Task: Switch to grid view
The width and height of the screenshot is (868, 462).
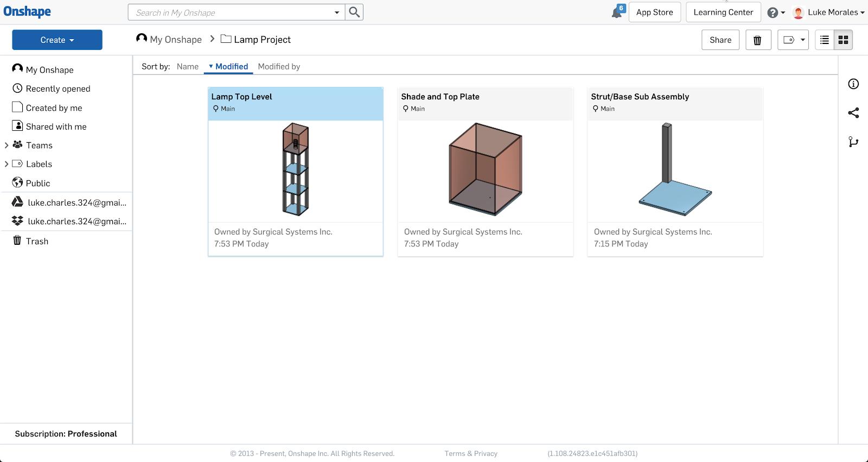Action: click(x=843, y=40)
